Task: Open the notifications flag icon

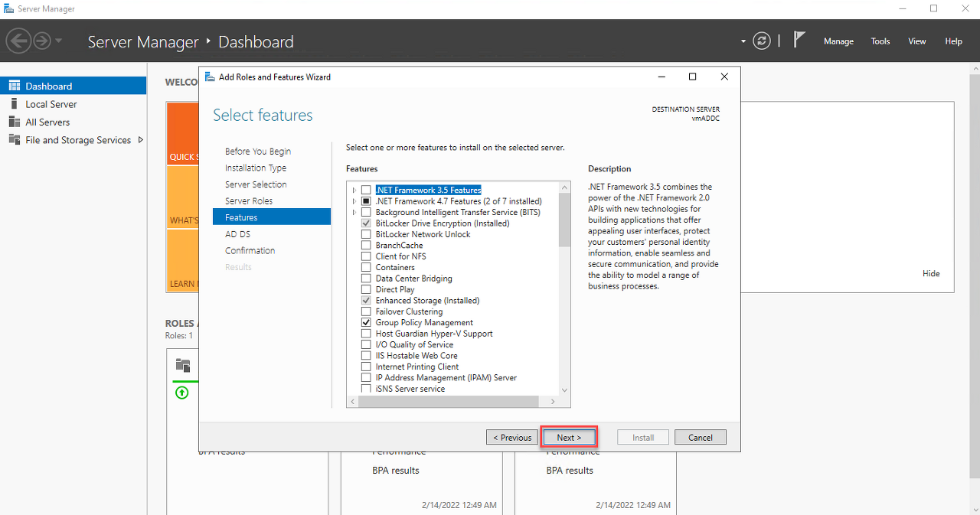Action: tap(799, 40)
